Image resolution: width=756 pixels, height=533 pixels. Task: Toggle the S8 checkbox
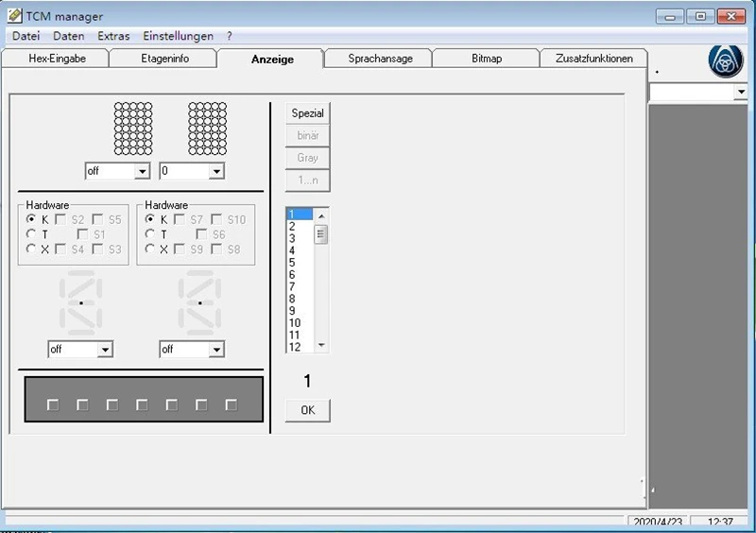click(x=216, y=249)
